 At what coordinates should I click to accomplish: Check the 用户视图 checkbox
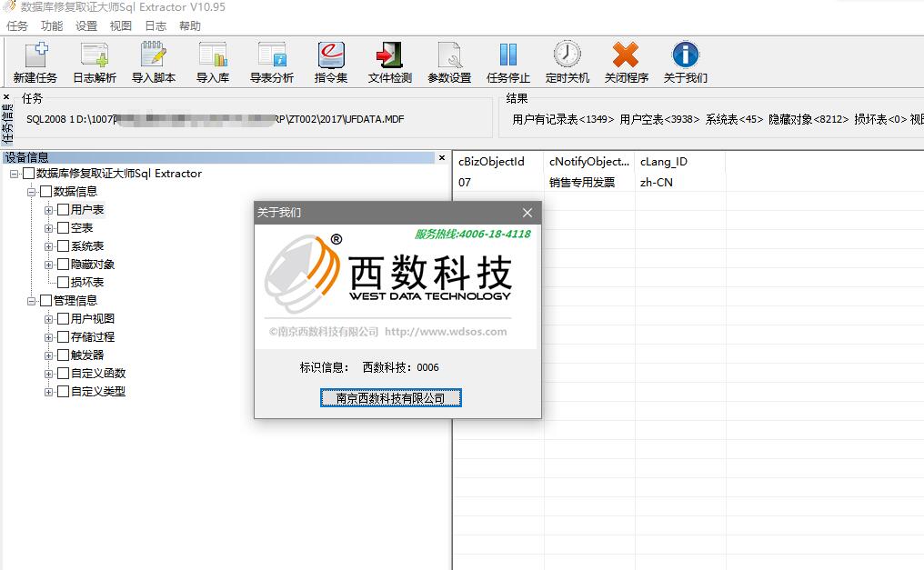coord(63,319)
